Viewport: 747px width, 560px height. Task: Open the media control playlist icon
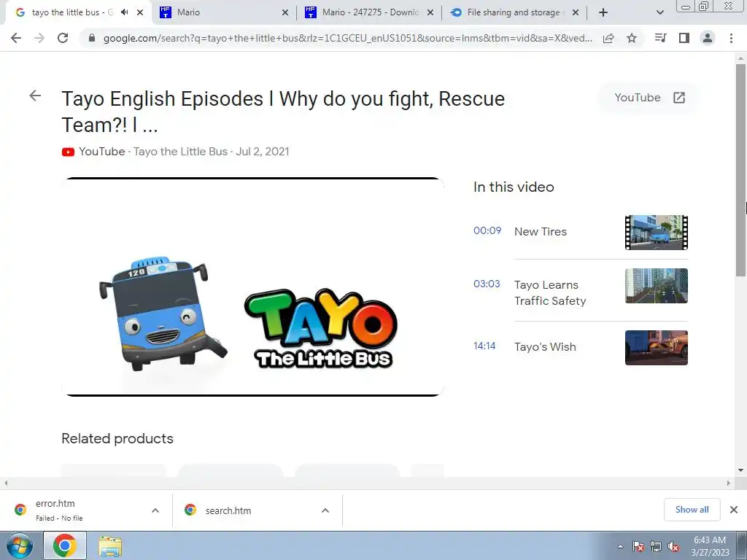pyautogui.click(x=660, y=38)
